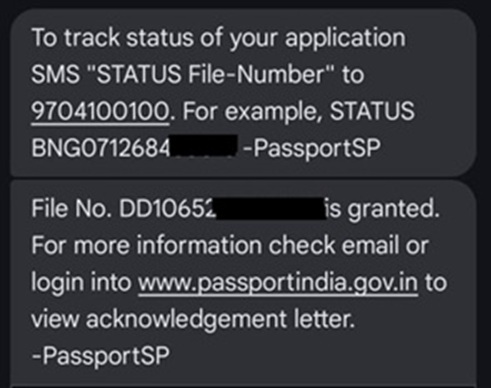Click the -PassportSP signature in last line
This screenshot has height=388, width=491.
pos(100,356)
